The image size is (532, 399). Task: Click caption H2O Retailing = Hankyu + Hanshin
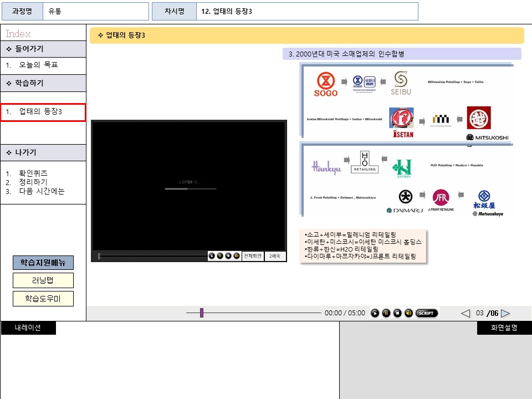pos(457,165)
